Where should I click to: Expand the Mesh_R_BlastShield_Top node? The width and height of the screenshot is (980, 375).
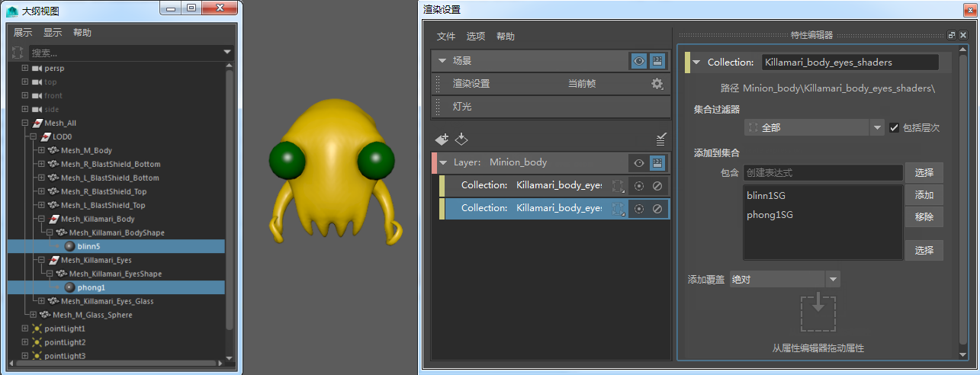(x=41, y=192)
